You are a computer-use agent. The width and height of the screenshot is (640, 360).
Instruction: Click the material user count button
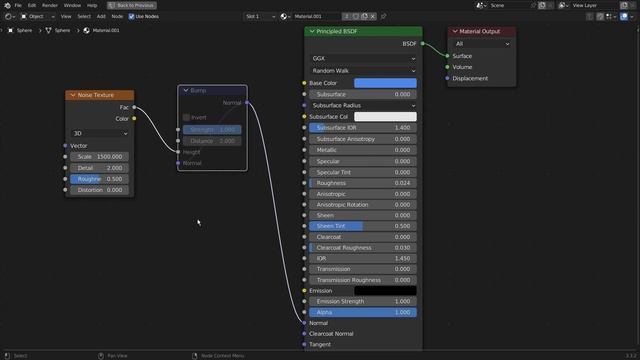click(346, 16)
